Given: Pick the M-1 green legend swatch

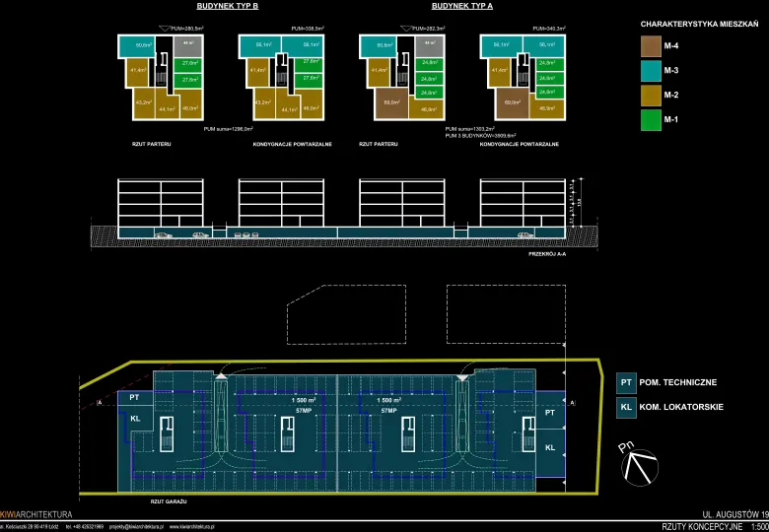Looking at the screenshot, I should pos(651,119).
